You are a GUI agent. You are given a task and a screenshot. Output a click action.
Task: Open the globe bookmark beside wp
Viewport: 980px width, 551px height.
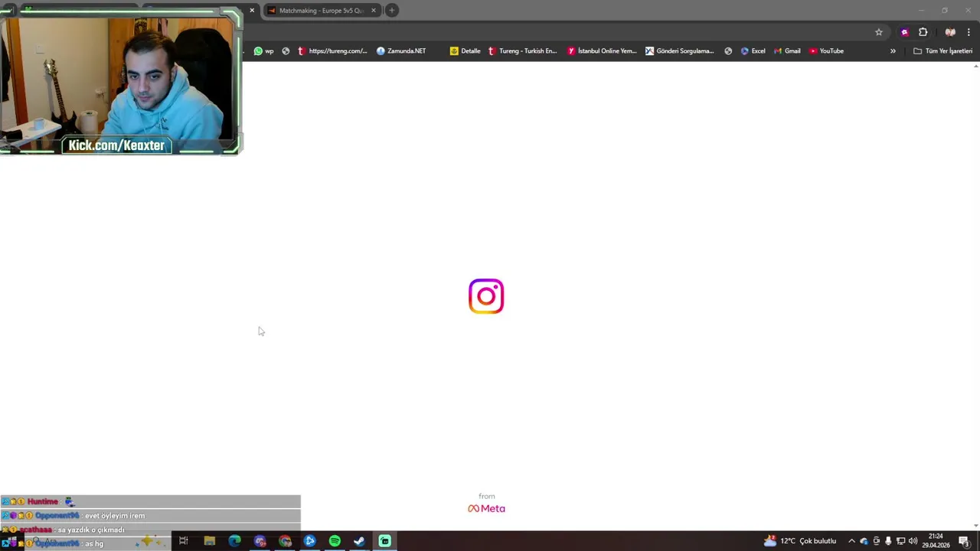(x=286, y=51)
